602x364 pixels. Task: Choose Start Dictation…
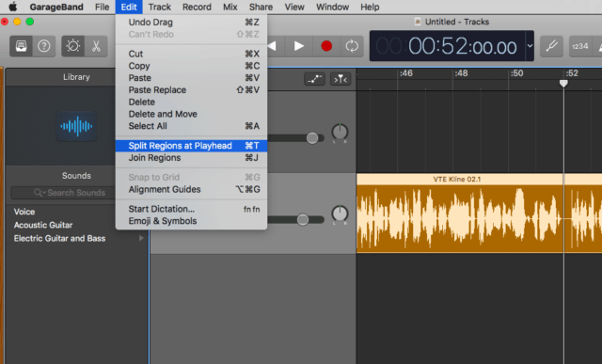coord(191,209)
